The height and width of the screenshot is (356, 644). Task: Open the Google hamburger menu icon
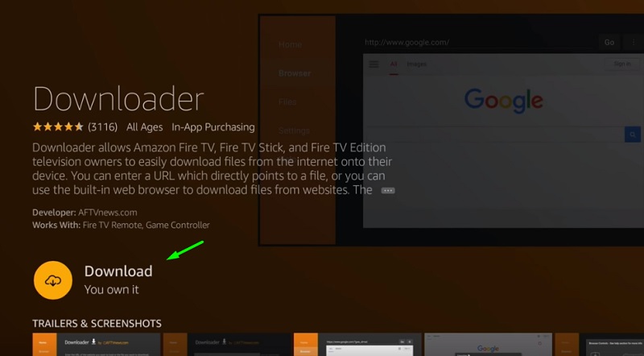click(374, 64)
